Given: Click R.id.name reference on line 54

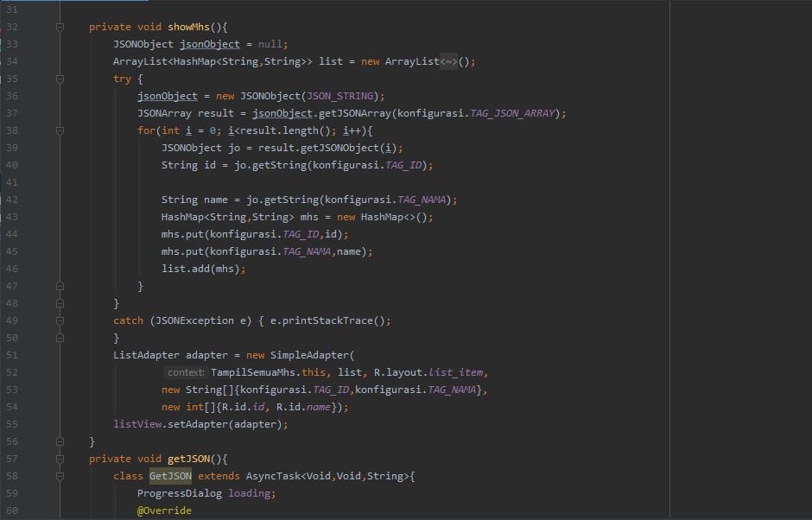Looking at the screenshot, I should point(303,407).
